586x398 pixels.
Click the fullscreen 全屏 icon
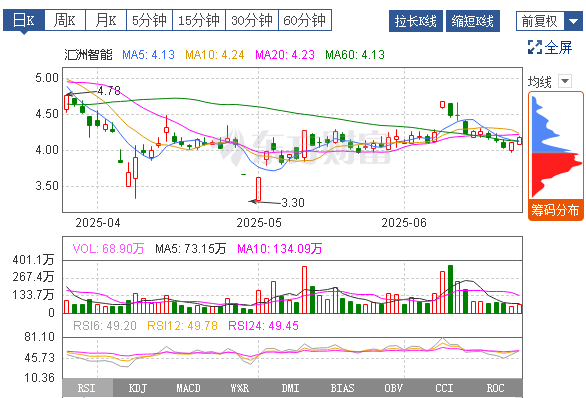[x=534, y=47]
